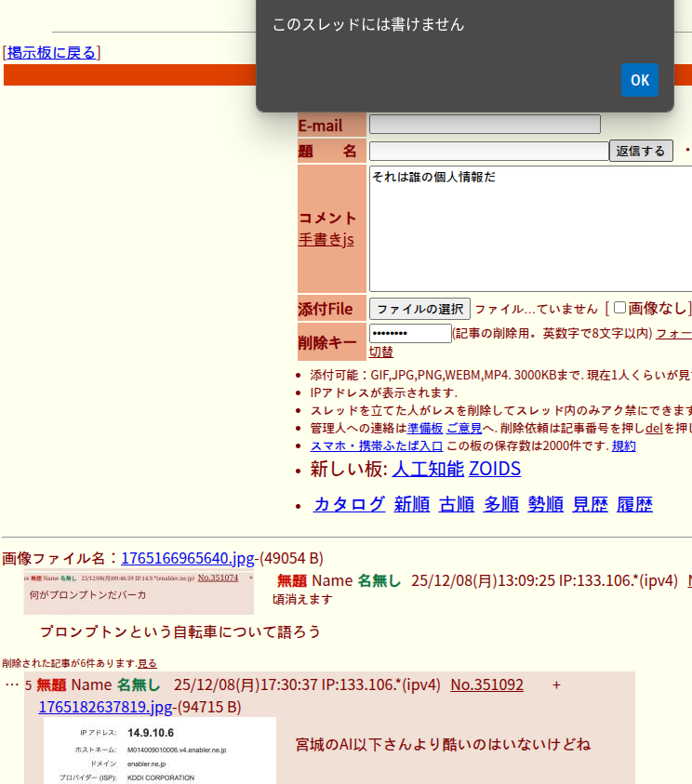Focus the コメント text area
Viewport: 692px width, 784px height.
coord(530,229)
